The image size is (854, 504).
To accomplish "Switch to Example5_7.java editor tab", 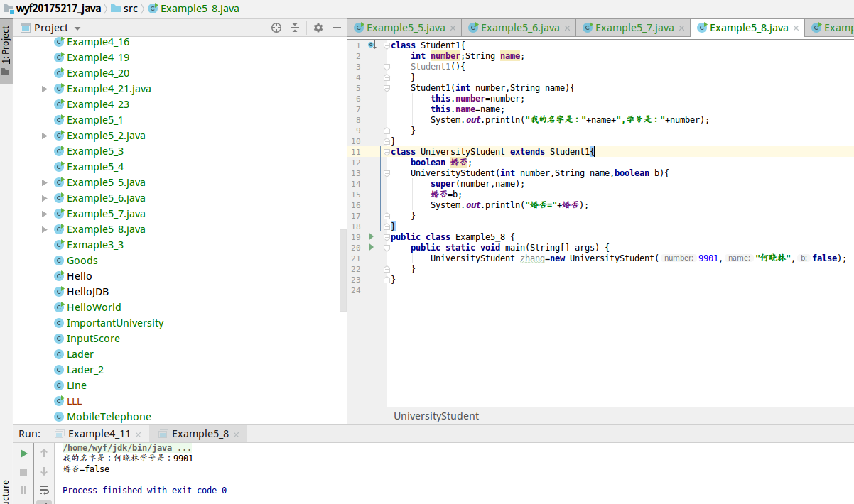I will (634, 28).
